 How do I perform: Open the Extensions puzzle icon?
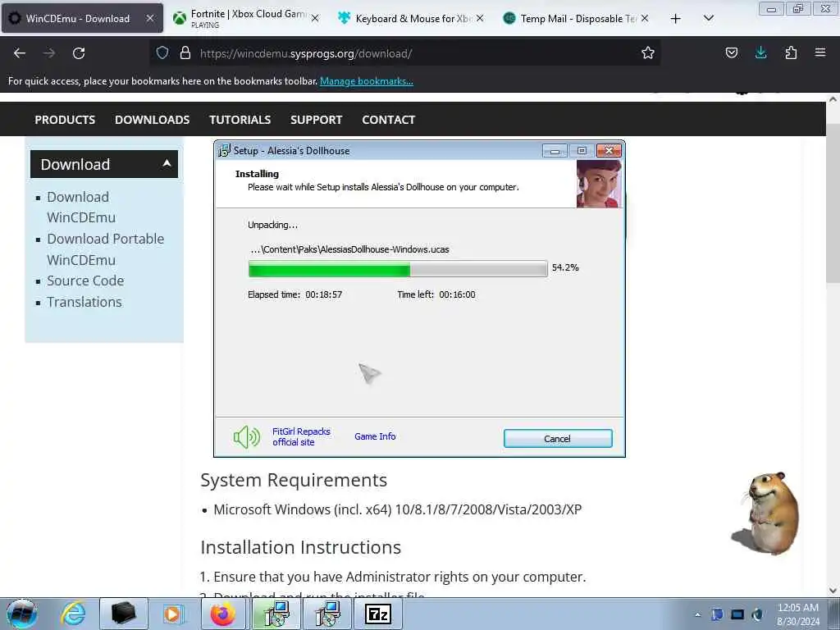point(791,52)
